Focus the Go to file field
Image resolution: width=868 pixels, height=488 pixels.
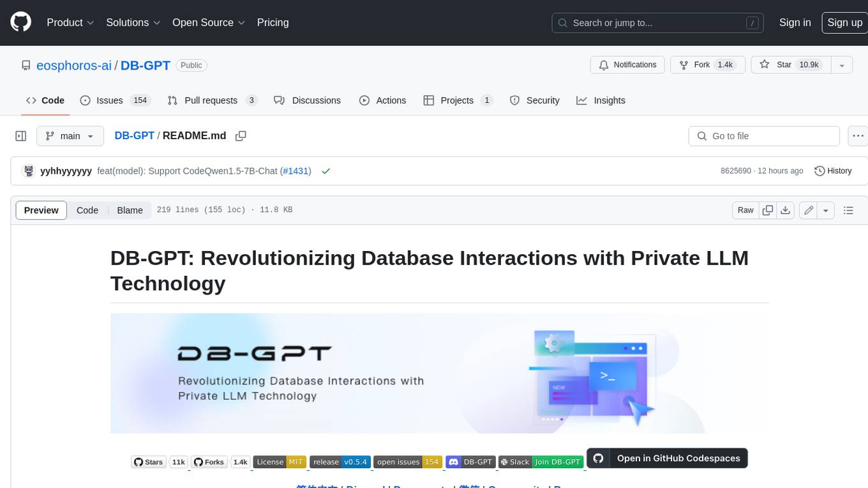click(764, 136)
